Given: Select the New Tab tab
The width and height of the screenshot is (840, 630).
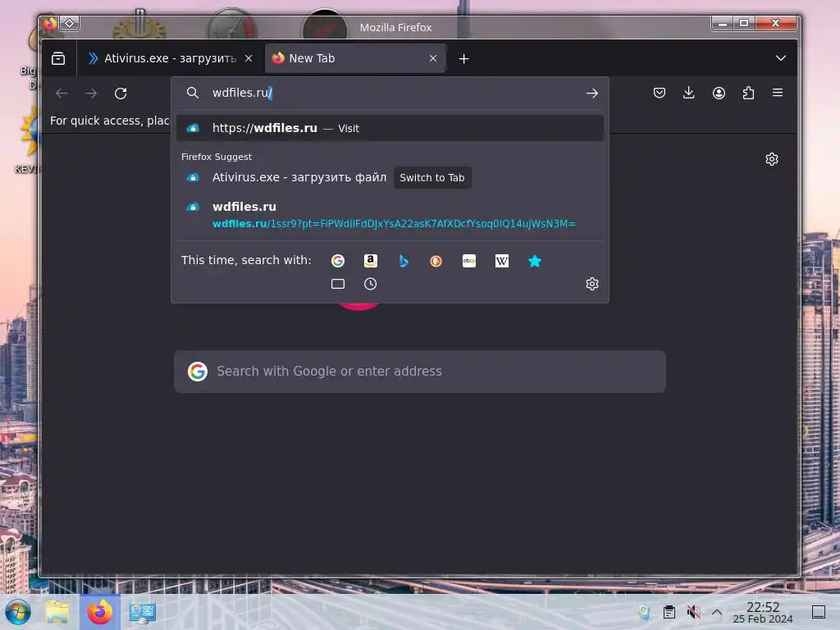Looking at the screenshot, I should pos(356,58).
